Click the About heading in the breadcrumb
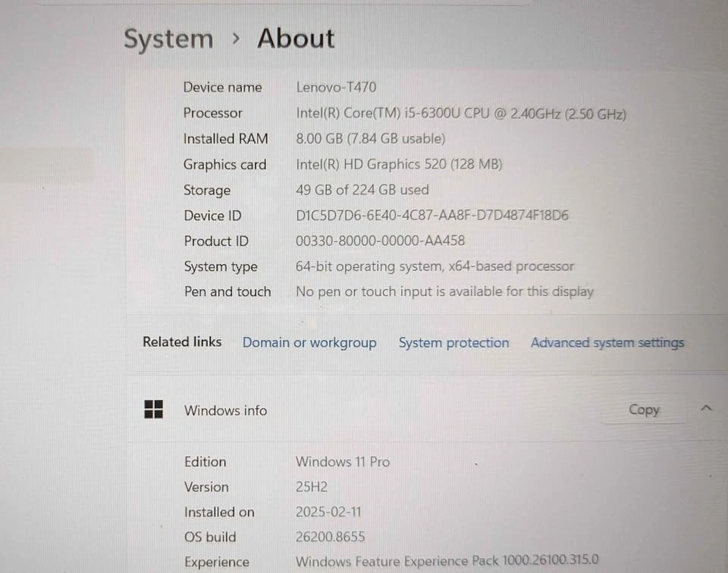Image resolution: width=728 pixels, height=573 pixels. coord(296,38)
